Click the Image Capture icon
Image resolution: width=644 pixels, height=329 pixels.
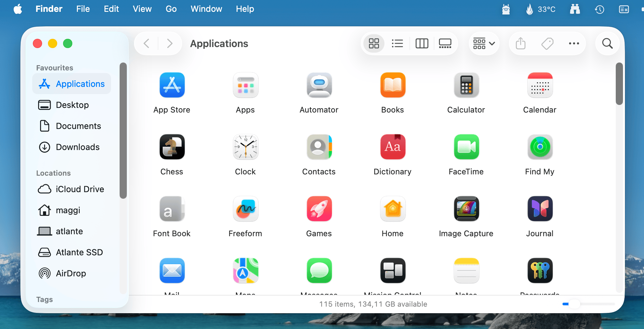click(x=466, y=209)
